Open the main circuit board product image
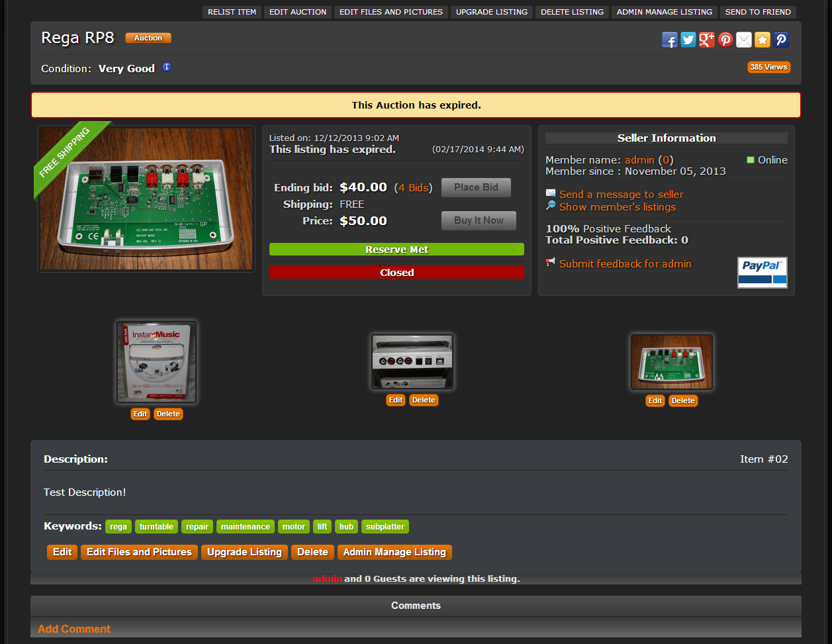The height and width of the screenshot is (644, 832). click(146, 199)
